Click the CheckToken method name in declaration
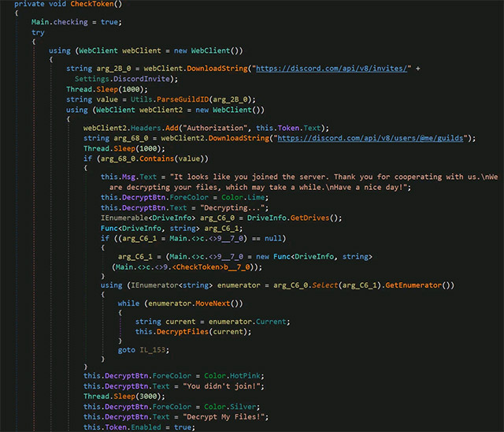The height and width of the screenshot is (432, 504). (92, 4)
